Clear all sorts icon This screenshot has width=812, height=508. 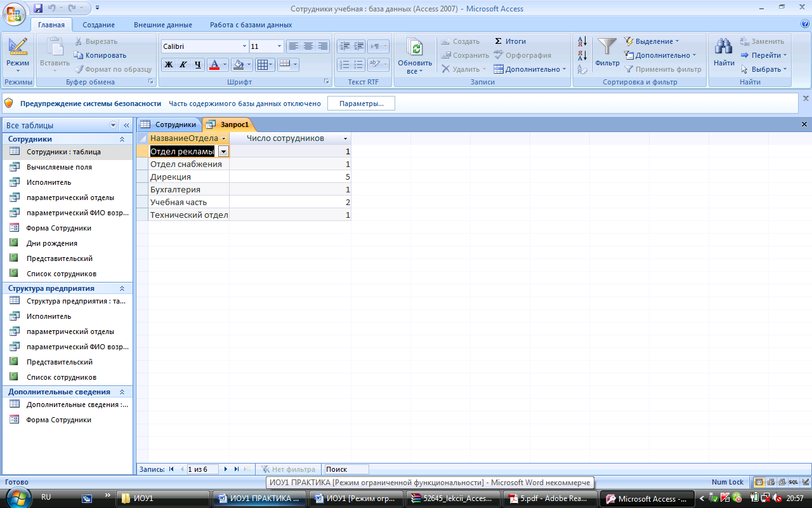pyautogui.click(x=582, y=69)
